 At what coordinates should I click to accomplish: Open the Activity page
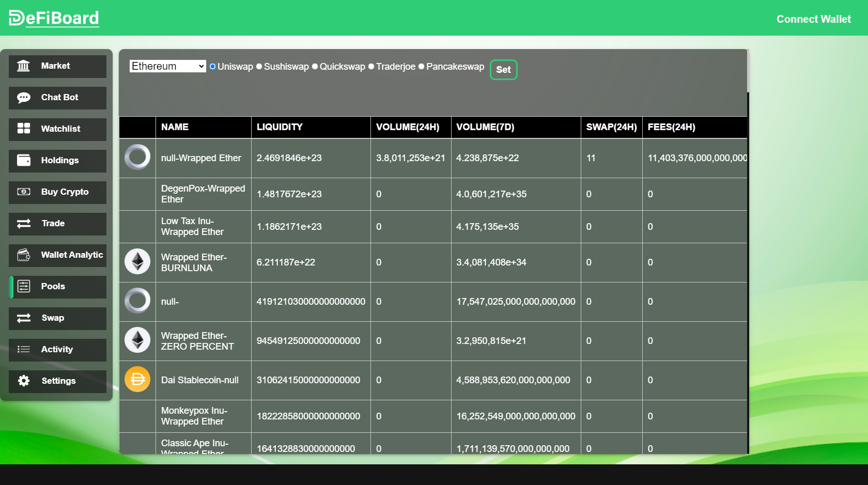57,350
